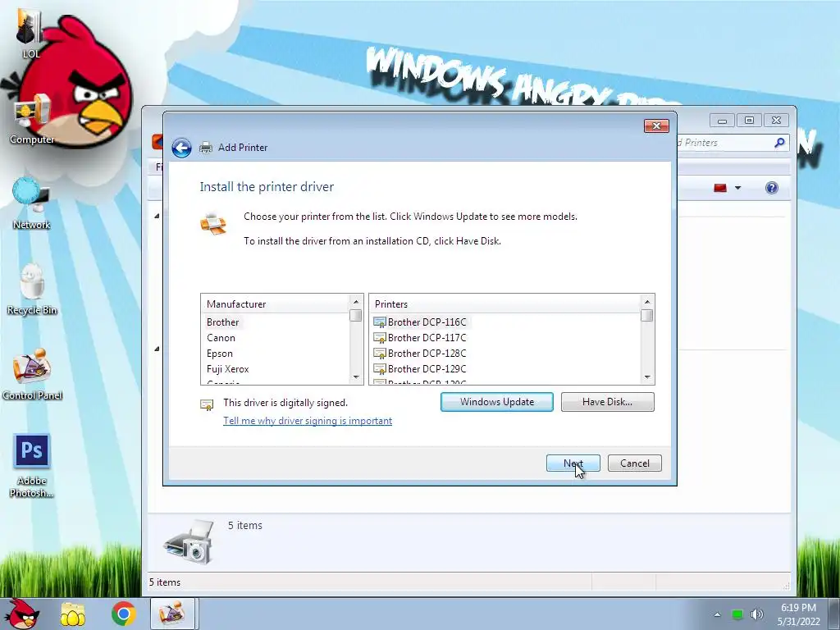Click the Printers column header
This screenshot has width=840, height=630.
505,304
